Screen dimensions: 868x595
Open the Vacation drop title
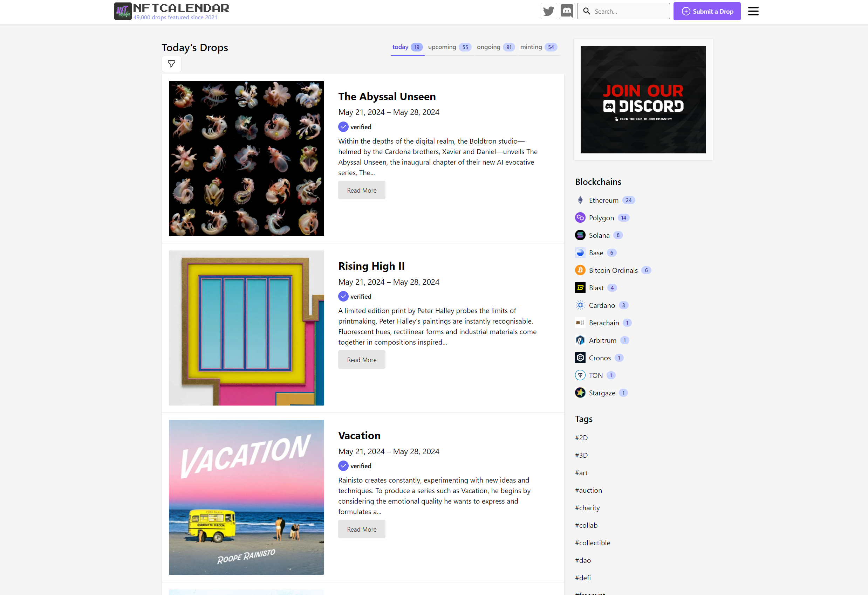tap(359, 436)
